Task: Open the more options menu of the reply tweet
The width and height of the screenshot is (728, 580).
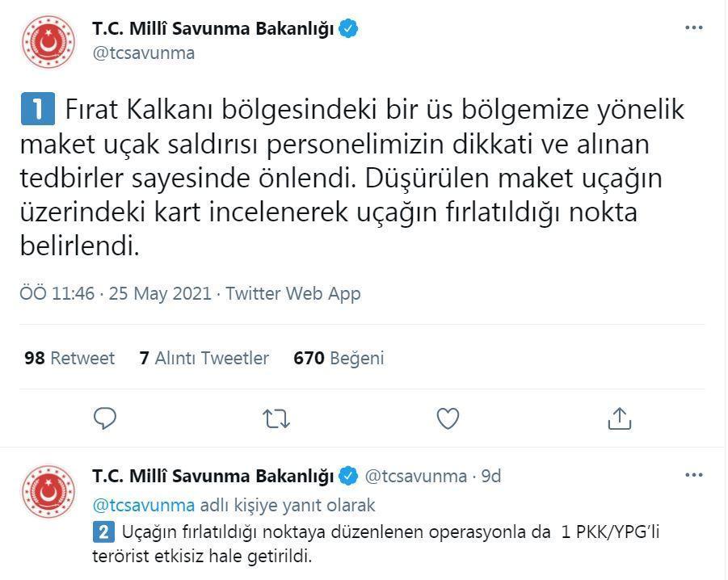Action: (692, 477)
